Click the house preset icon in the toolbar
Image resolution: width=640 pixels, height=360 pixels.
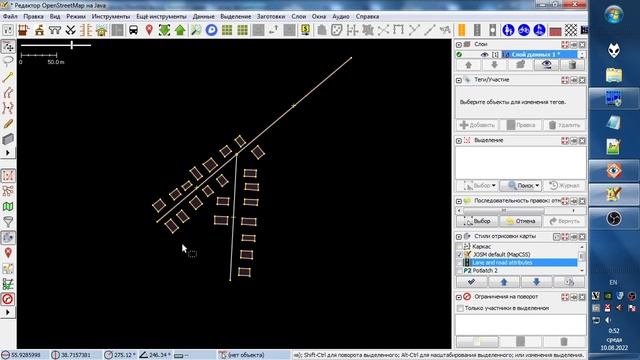tap(102, 30)
